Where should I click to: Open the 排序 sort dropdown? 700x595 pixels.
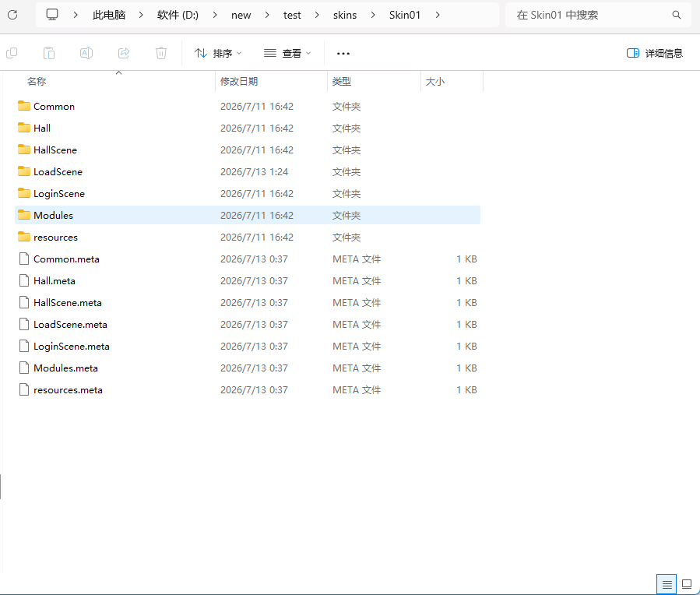tap(218, 53)
